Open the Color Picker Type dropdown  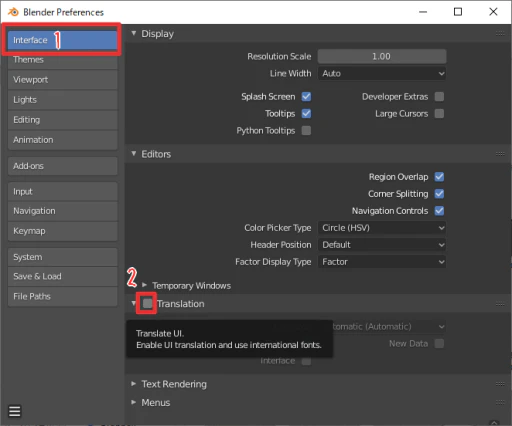click(x=382, y=228)
